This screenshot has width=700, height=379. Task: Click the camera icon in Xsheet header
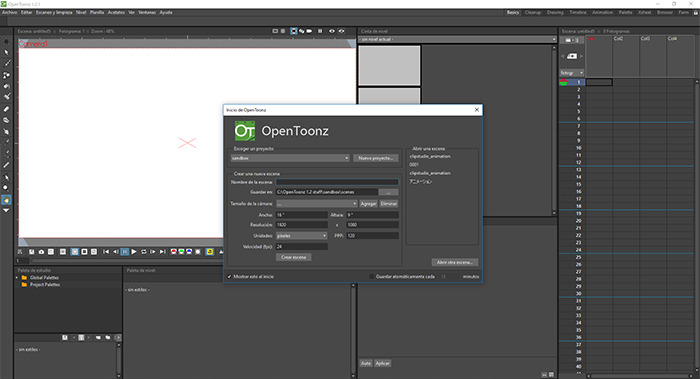pos(572,56)
